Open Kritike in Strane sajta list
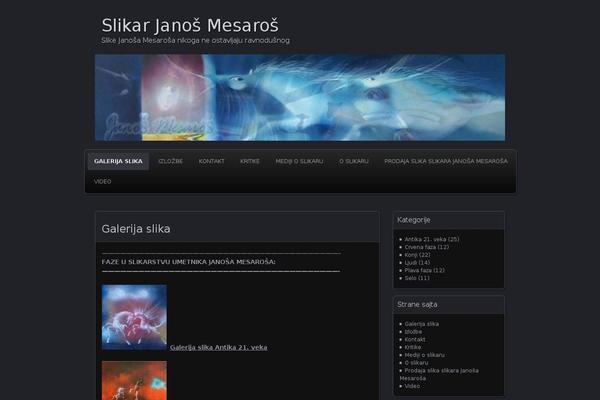 (x=412, y=347)
